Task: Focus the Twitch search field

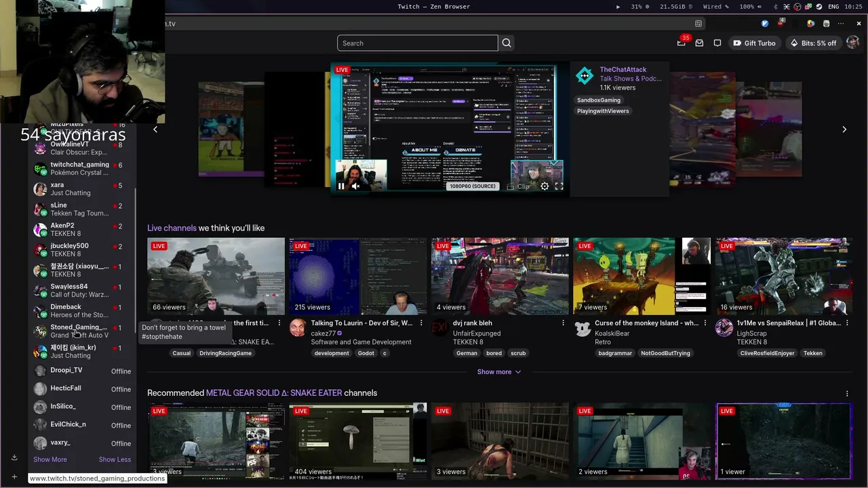Action: 418,43
